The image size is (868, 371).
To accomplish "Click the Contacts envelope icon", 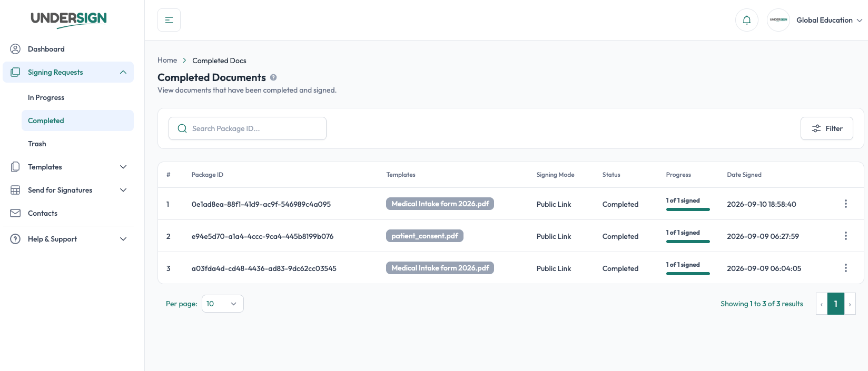I will [x=15, y=213].
